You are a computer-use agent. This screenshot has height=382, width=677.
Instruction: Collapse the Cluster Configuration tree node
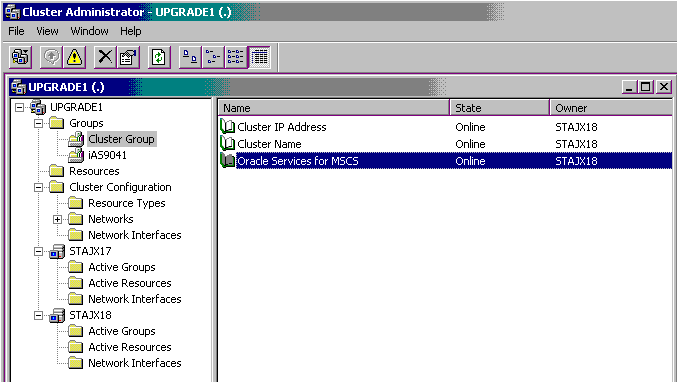(38, 187)
